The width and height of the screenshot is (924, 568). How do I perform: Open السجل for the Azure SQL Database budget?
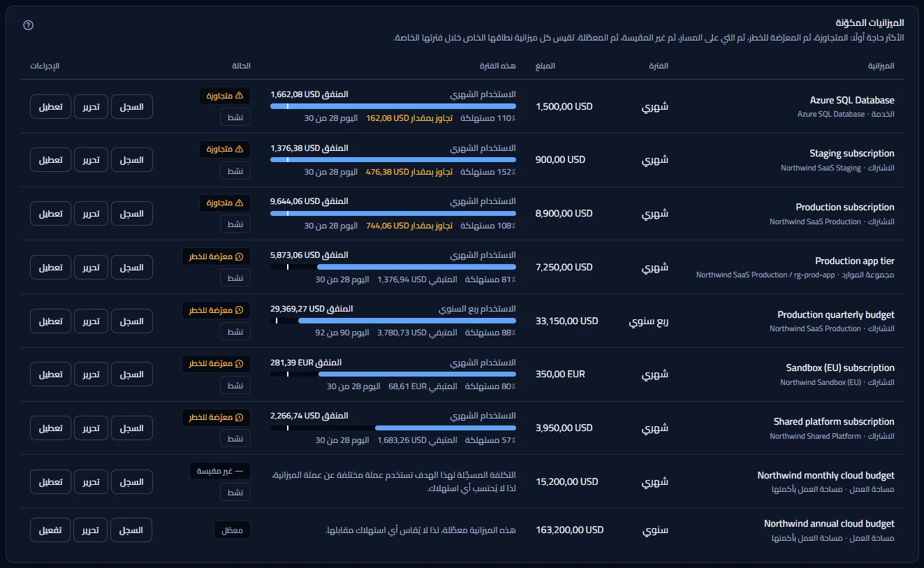131,106
